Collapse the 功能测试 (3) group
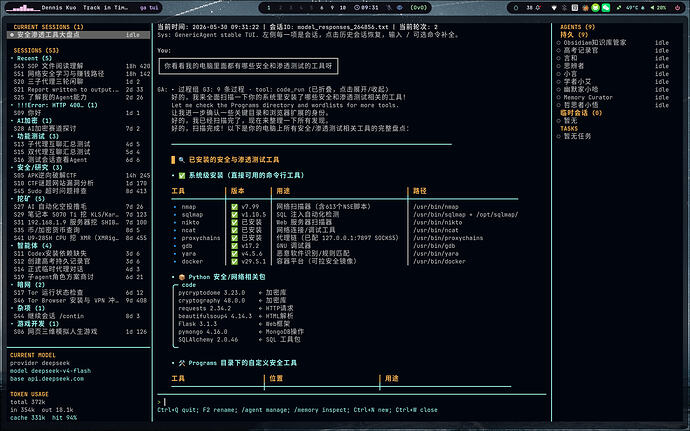The width and height of the screenshot is (690, 431). click(x=35, y=136)
